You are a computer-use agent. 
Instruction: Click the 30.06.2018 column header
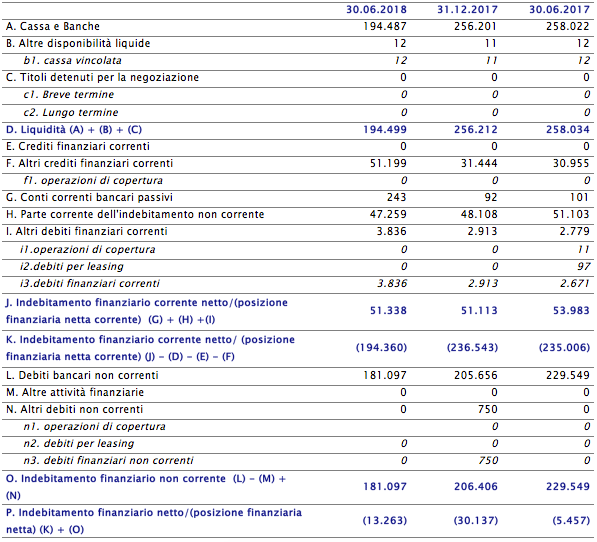(376, 10)
